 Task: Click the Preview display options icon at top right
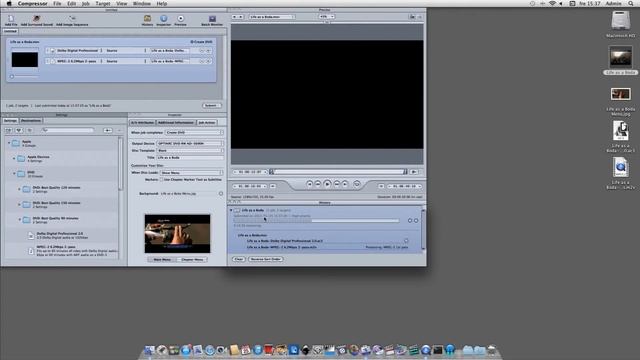(x=412, y=17)
